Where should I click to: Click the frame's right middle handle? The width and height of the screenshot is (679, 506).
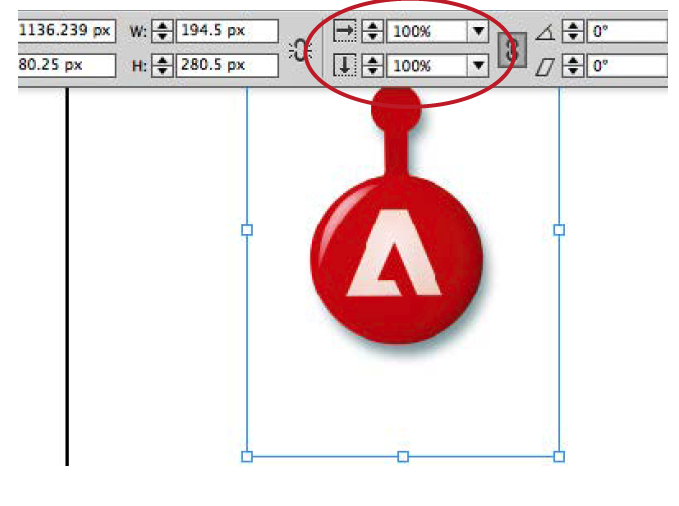(559, 230)
